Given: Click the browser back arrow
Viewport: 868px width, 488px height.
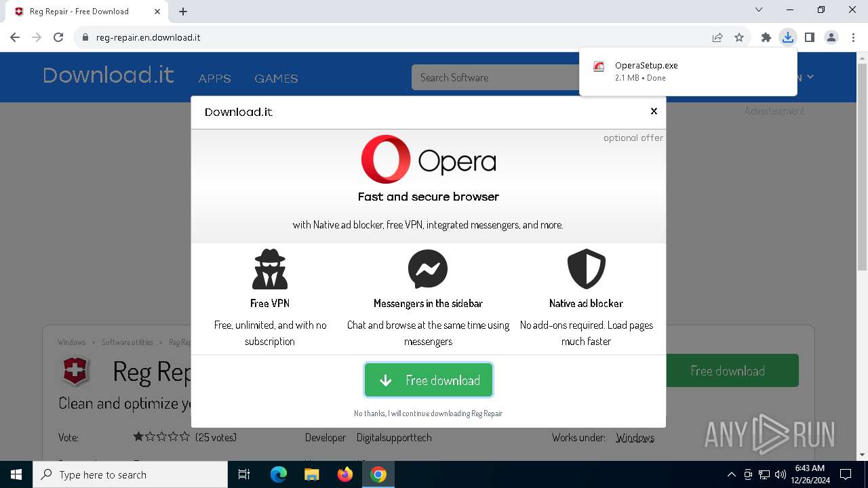Looking at the screenshot, I should pos(15,37).
